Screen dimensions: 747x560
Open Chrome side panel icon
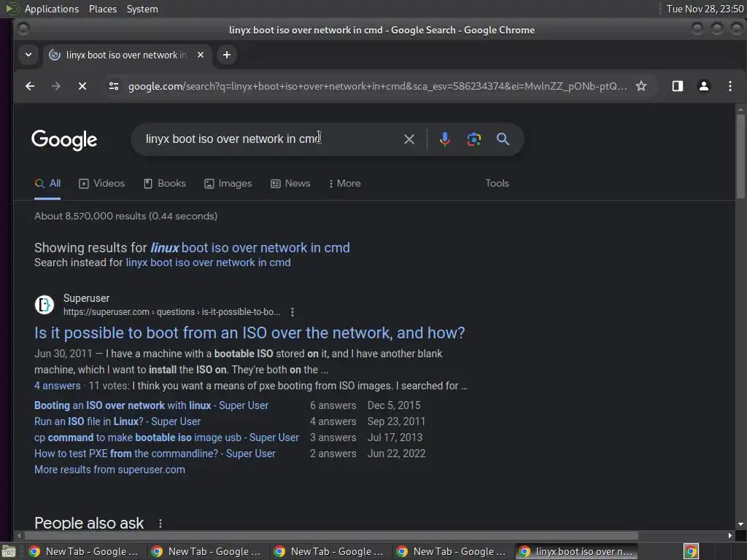pos(678,86)
